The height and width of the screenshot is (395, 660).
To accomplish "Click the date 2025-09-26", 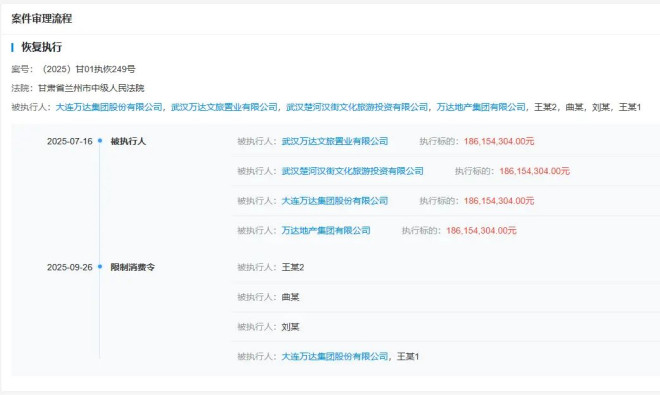I will [69, 267].
